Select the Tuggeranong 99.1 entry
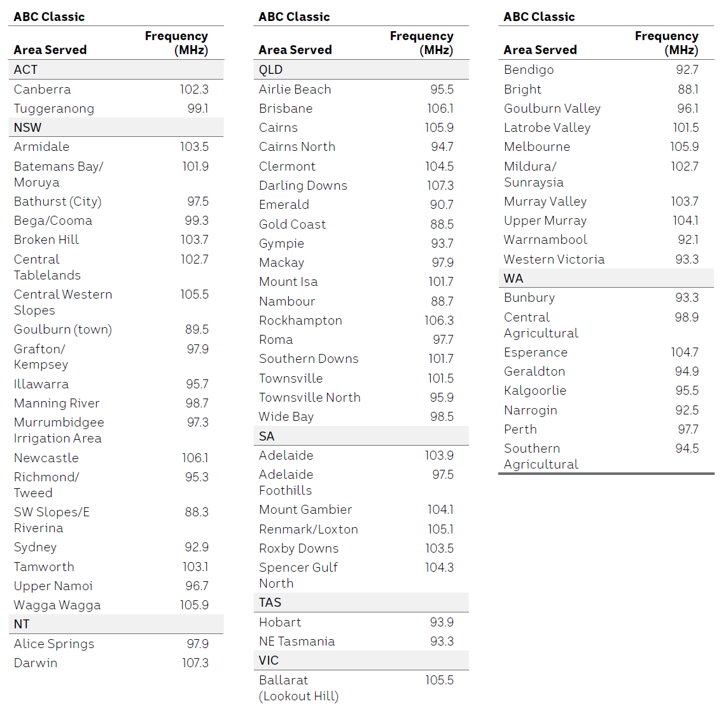Image resolution: width=728 pixels, height=713 pixels. [116, 108]
